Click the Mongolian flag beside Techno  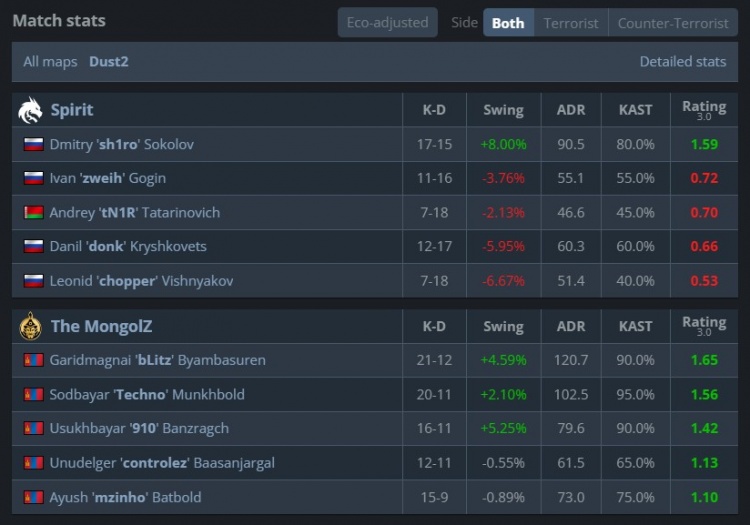click(x=33, y=394)
